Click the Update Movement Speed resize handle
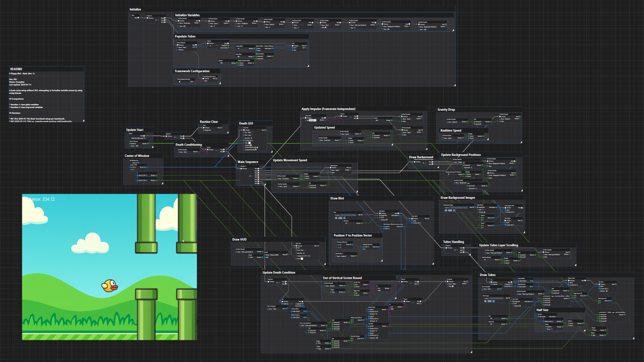644x362 pixels. (x=357, y=192)
